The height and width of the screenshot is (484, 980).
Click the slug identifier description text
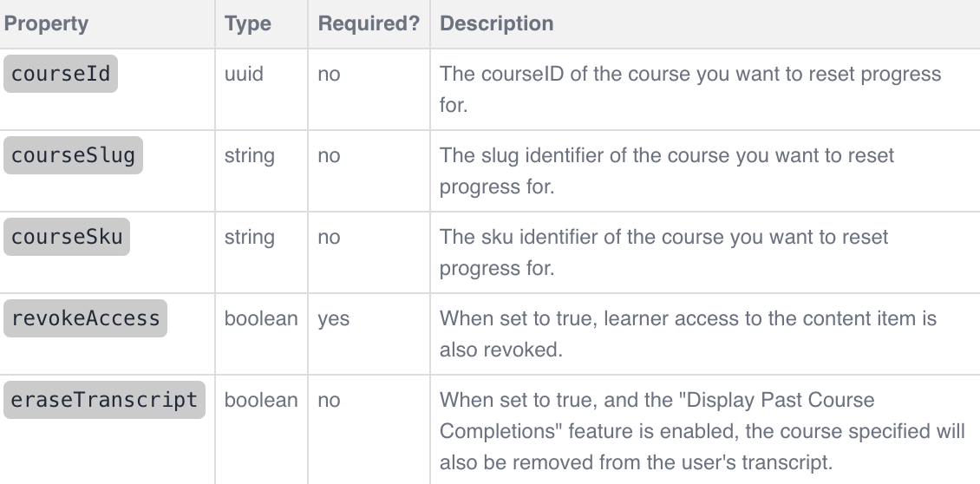point(667,171)
